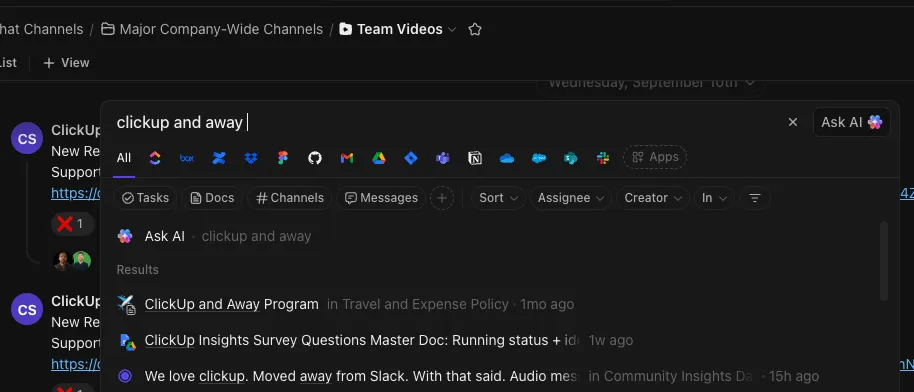Filter search results by Dropbox
This screenshot has width=914, height=392.
[251, 158]
